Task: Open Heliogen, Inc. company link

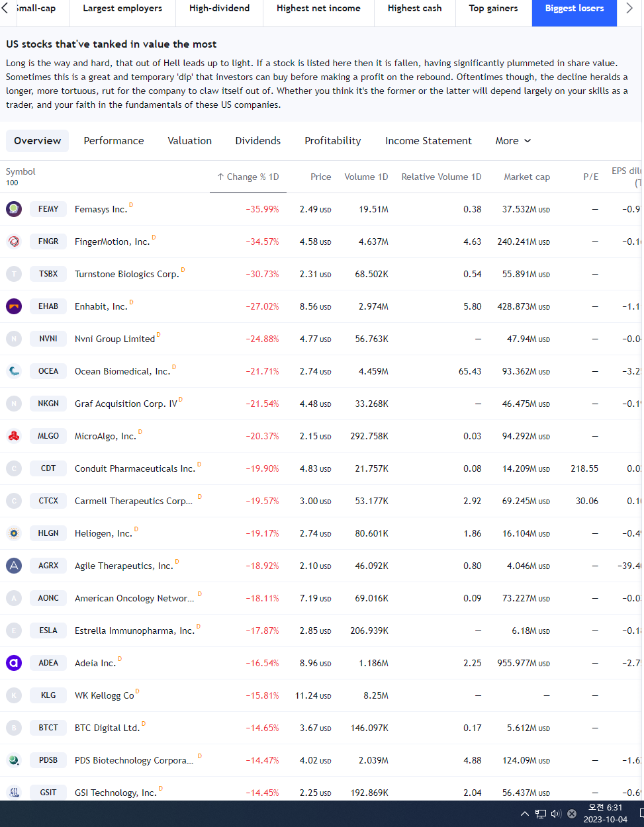Action: (x=103, y=533)
